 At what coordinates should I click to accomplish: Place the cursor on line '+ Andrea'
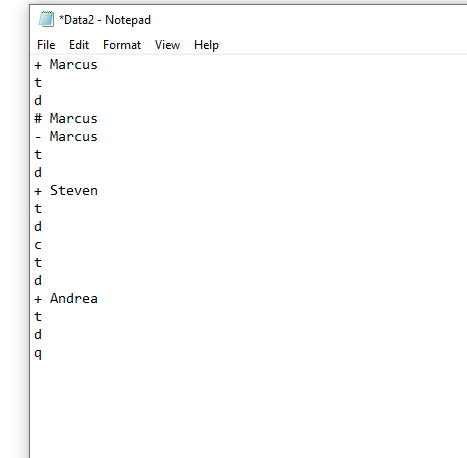pos(66,299)
